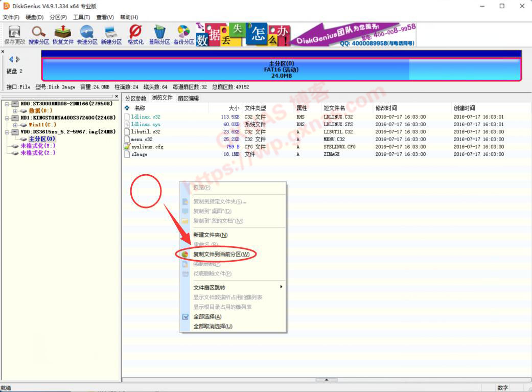The width and height of the screenshot is (532, 392).
Task: Click the 搜索分区 (Search Partition) toolbar icon
Action: (x=38, y=34)
